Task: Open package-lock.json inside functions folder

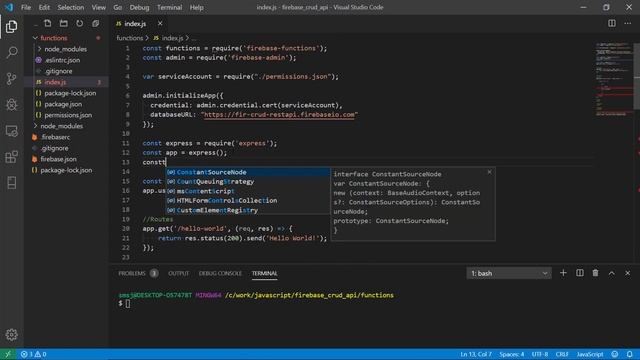Action: pyautogui.click(x=70, y=93)
